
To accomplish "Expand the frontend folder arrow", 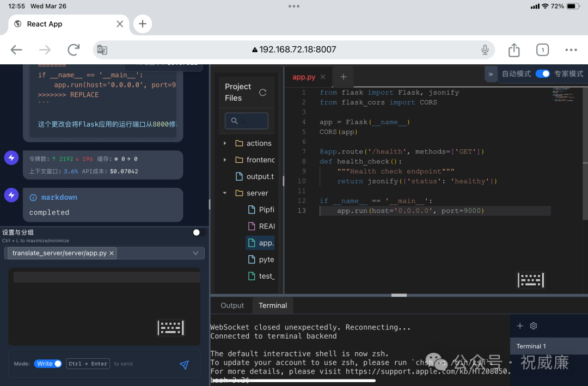I will coord(225,160).
